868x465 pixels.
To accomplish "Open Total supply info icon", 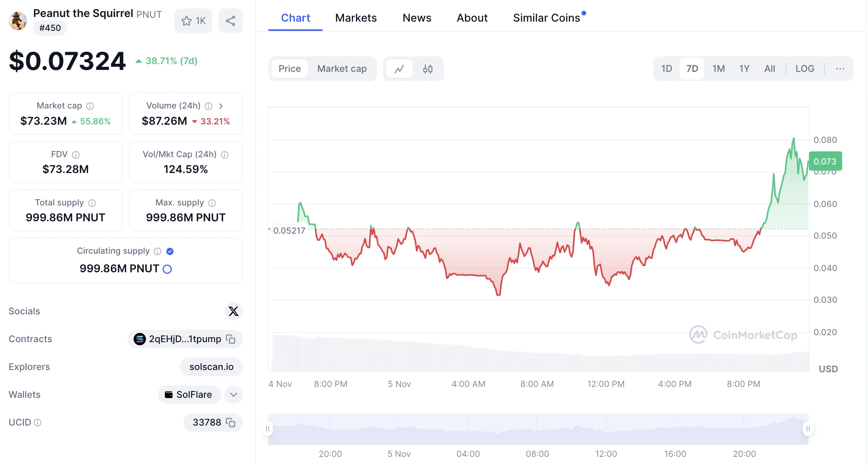I will [x=92, y=203].
